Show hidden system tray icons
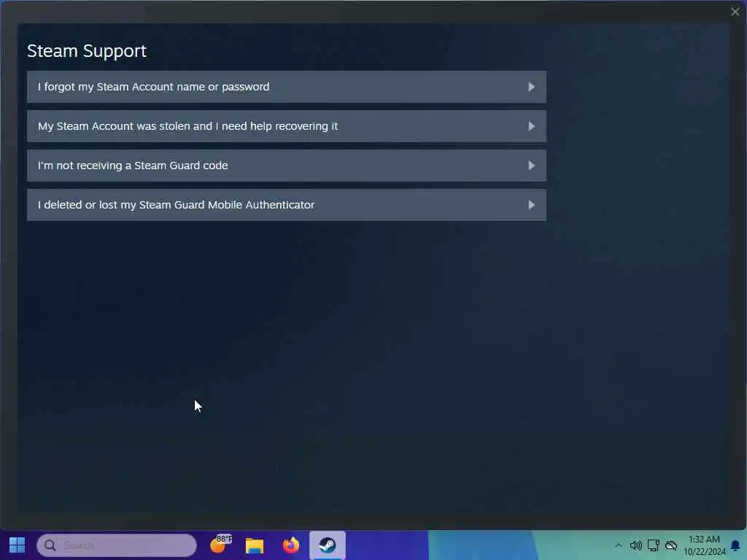 618,545
